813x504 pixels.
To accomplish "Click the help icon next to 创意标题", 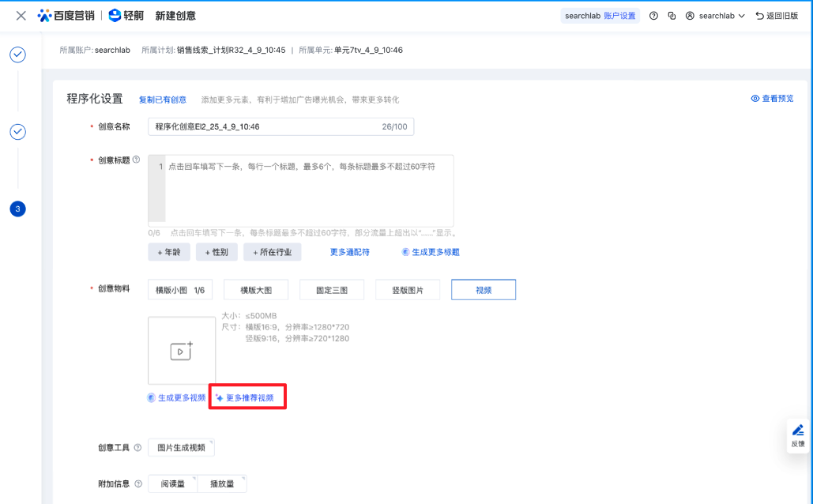I will pos(136,160).
